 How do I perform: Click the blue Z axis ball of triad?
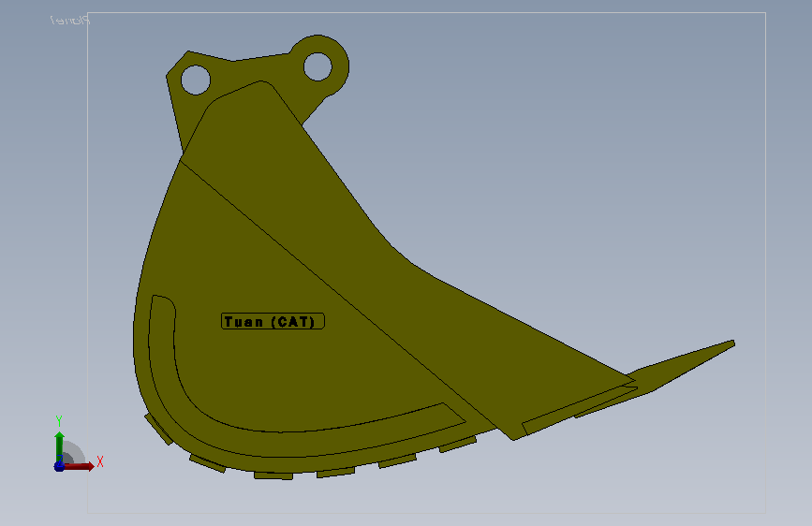[59, 466]
